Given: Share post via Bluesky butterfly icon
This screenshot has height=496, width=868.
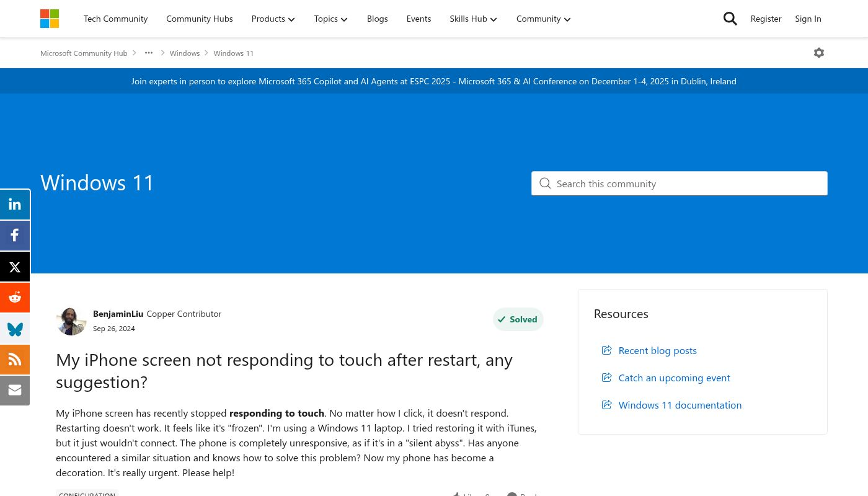Looking at the screenshot, I should point(15,329).
